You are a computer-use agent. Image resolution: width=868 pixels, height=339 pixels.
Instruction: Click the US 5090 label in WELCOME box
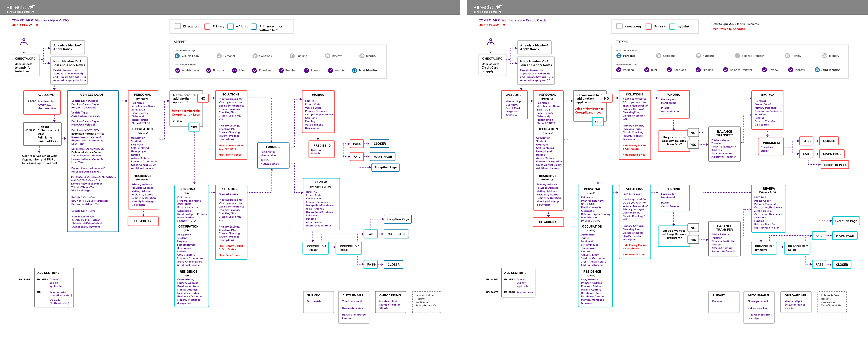pos(31,101)
